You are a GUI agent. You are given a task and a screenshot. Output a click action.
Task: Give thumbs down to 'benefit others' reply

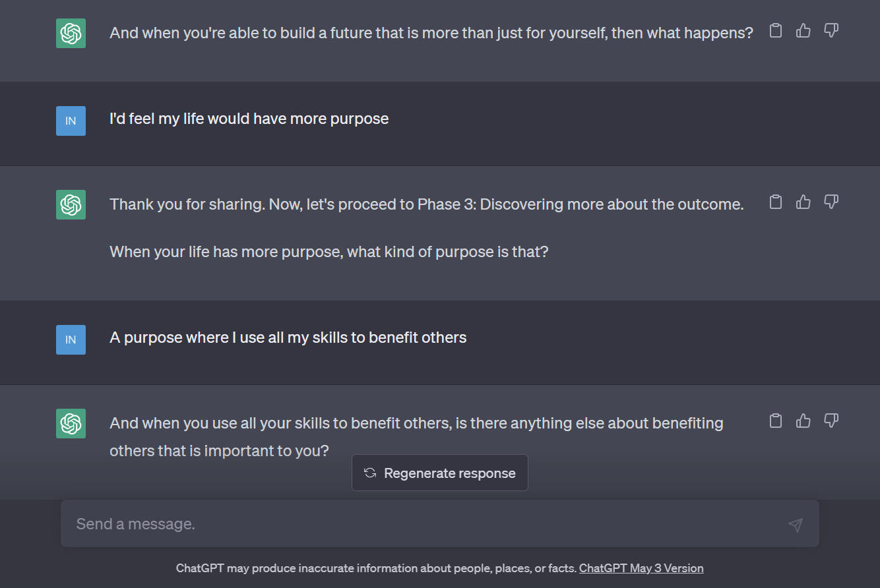[831, 421]
